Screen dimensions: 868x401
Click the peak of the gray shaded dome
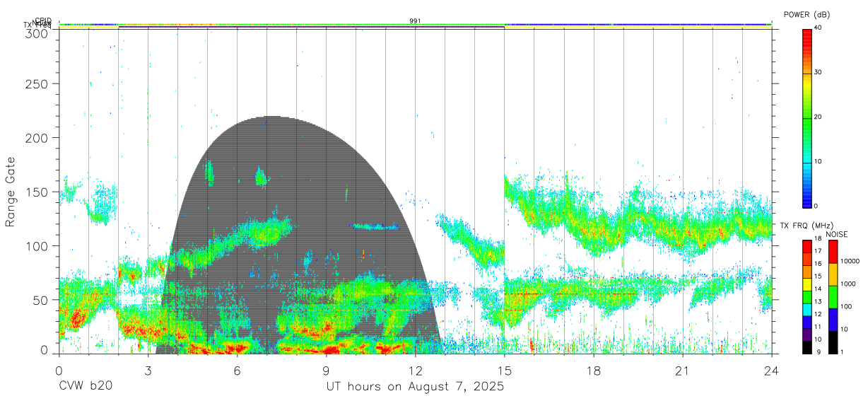(x=272, y=117)
